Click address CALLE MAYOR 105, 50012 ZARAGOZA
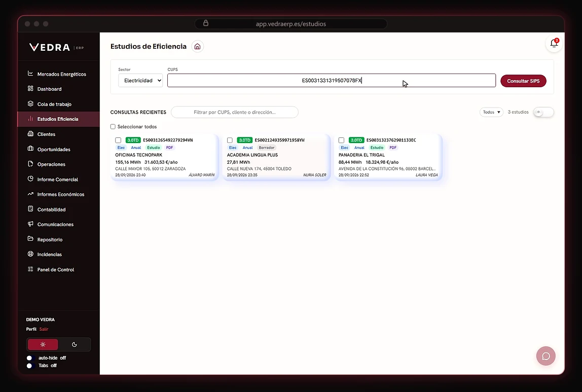Screen dimensions: 582x392 pyautogui.click(x=151, y=168)
